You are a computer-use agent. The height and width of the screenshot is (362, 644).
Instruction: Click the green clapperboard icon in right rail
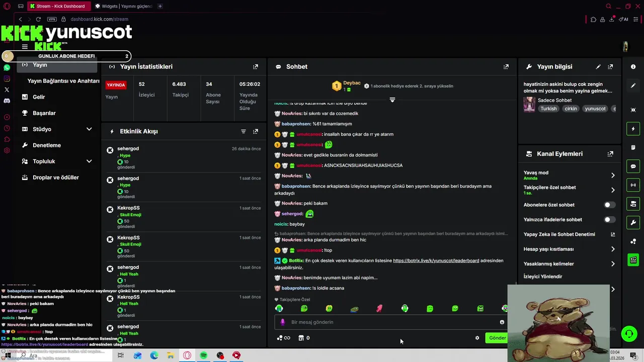(x=633, y=260)
